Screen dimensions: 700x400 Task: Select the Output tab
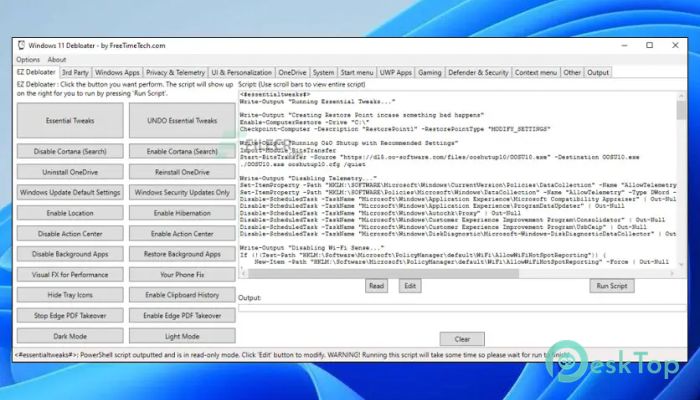[x=598, y=72]
